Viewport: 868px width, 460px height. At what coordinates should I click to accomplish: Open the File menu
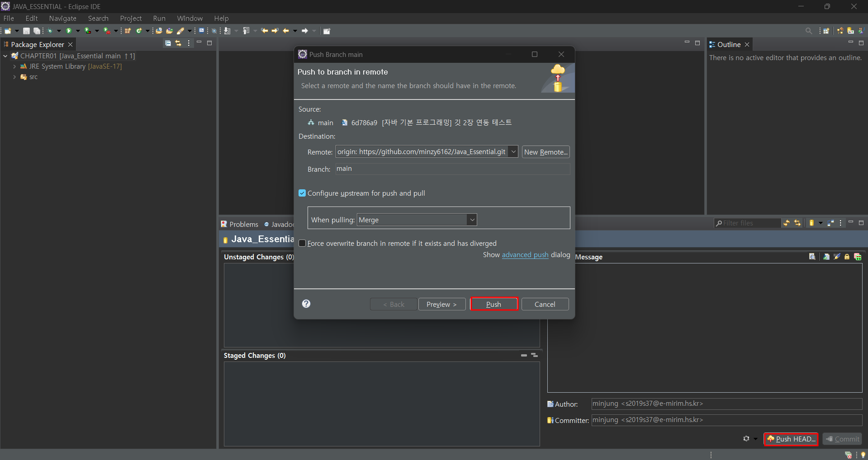[x=9, y=18]
